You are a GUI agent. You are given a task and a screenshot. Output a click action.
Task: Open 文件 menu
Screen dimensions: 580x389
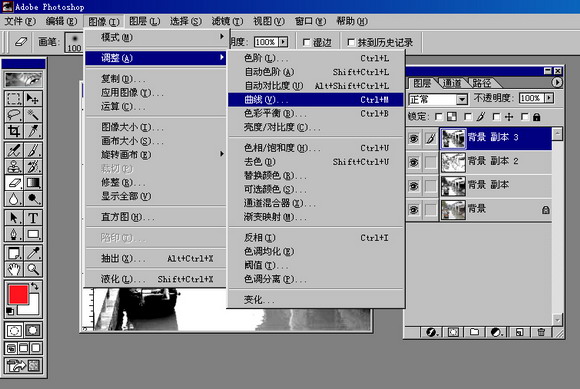coord(20,21)
